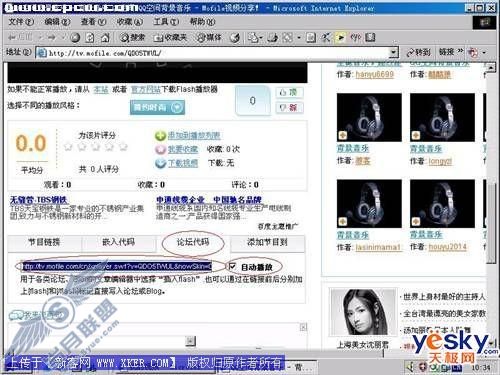500x375 pixels.
Task: Expand the 链接 links bar chevron
Action: pos(460,51)
